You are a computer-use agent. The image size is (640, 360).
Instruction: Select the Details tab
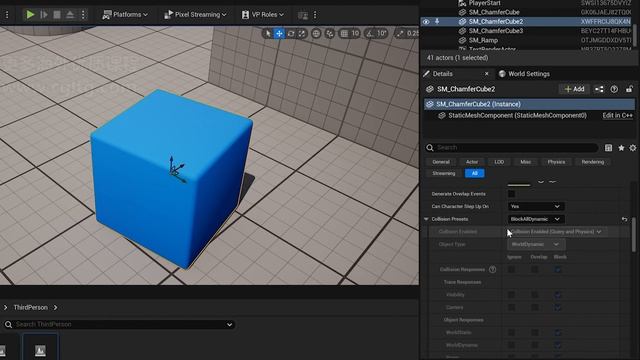pos(442,74)
